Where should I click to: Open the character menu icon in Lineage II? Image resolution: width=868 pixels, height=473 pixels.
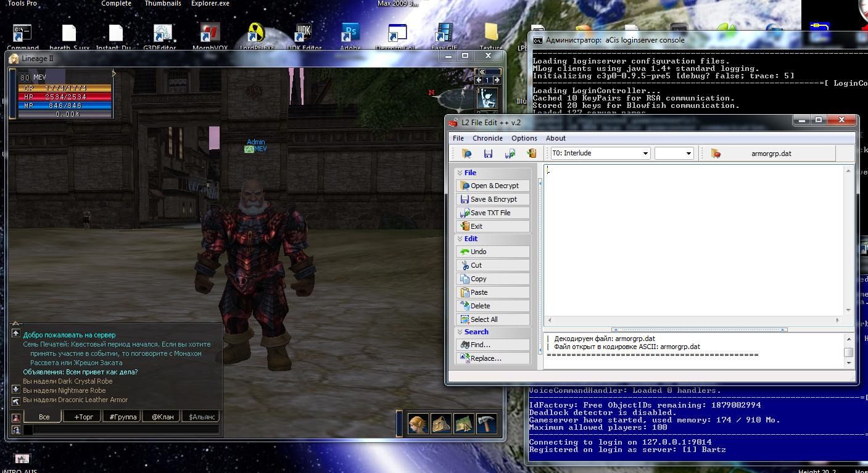coord(418,424)
